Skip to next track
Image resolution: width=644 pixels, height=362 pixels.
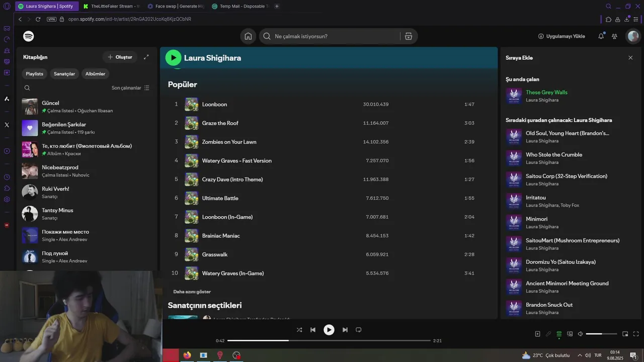345,330
